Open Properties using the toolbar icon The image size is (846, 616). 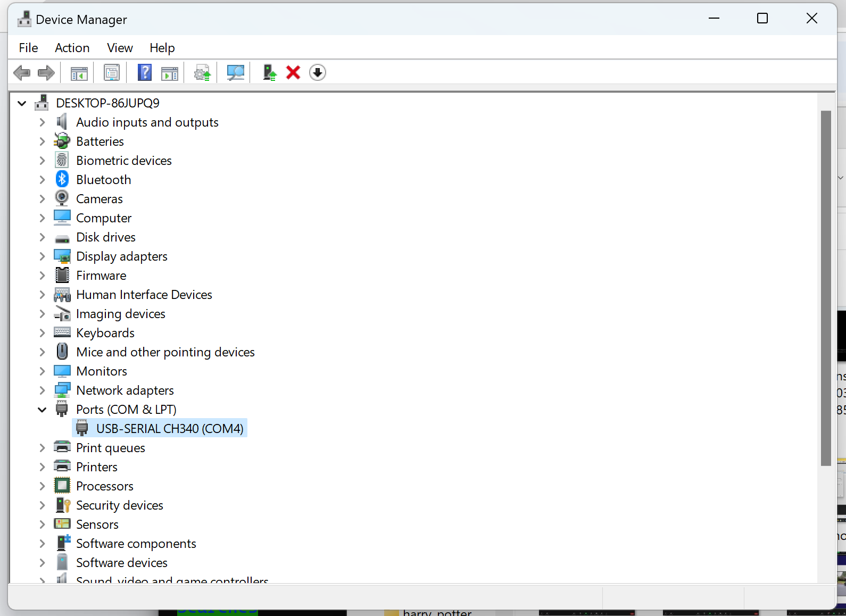click(112, 73)
